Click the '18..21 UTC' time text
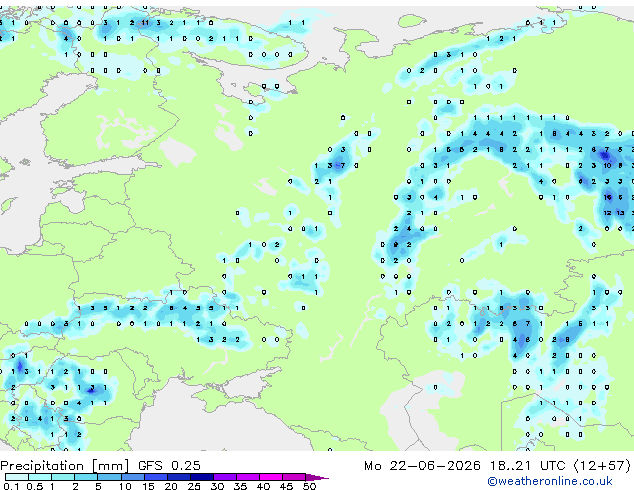Screen dimensions: 634x490 527,466
